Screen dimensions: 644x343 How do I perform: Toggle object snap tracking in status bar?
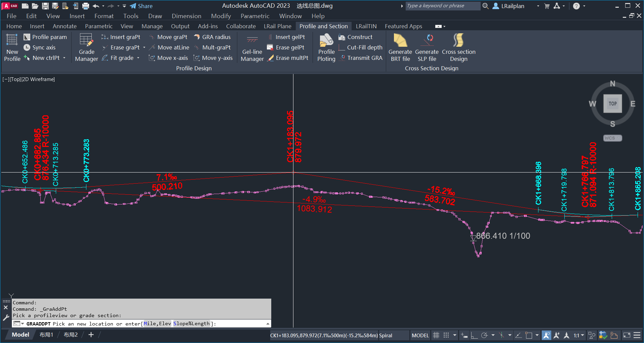click(518, 335)
